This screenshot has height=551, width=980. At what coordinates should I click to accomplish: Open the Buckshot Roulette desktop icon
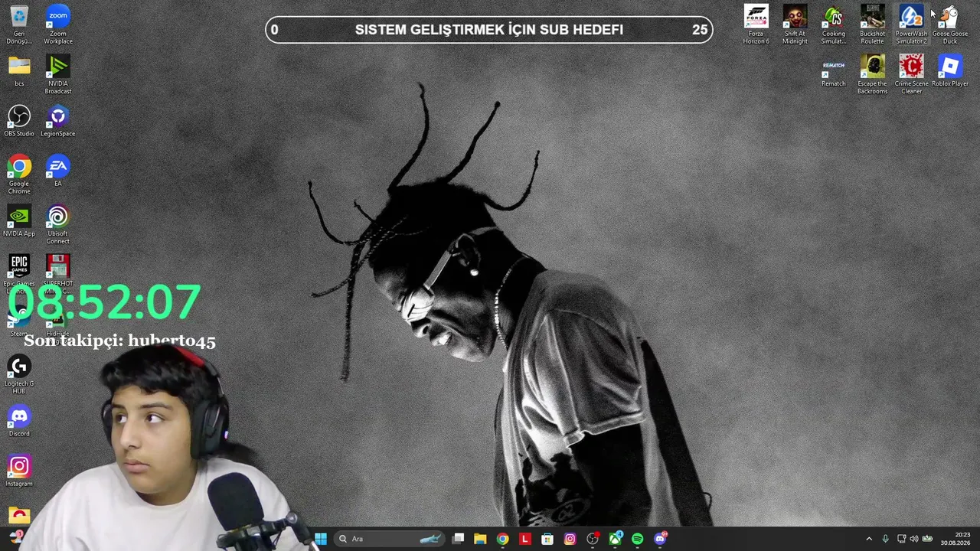872,24
